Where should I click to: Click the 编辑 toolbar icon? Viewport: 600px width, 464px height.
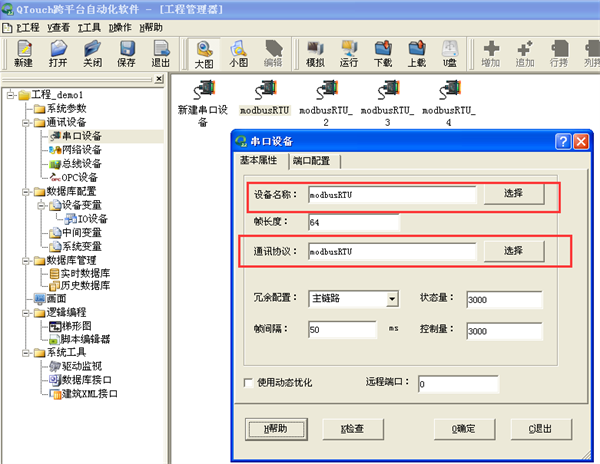(x=273, y=54)
